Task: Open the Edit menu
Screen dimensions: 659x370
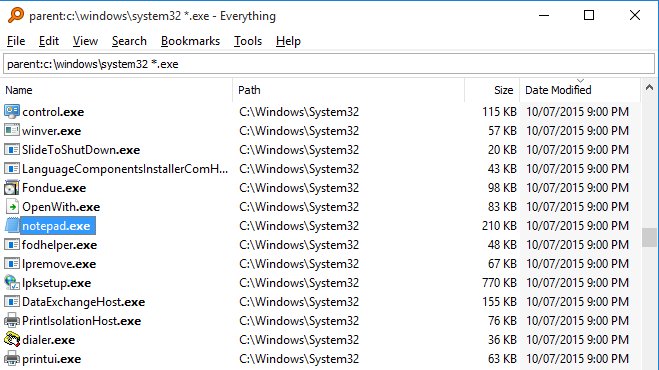Action: click(49, 41)
